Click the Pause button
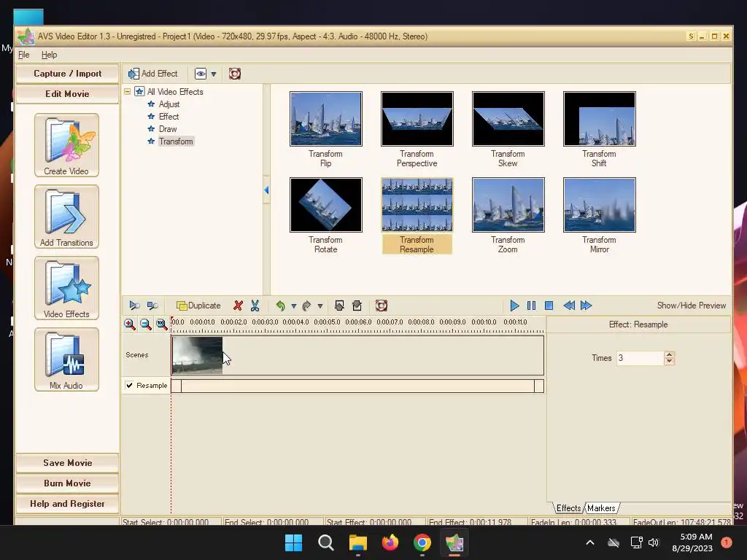 tap(531, 306)
